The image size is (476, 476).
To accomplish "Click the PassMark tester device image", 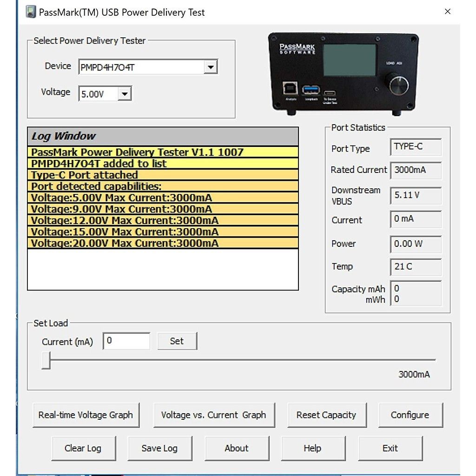I will tap(344, 73).
